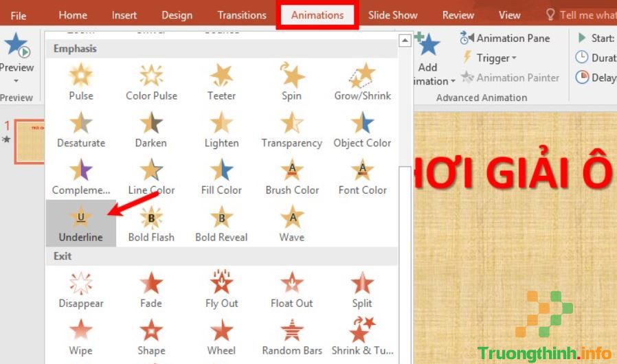
Task: Open the File tab
Action: pyautogui.click(x=18, y=15)
